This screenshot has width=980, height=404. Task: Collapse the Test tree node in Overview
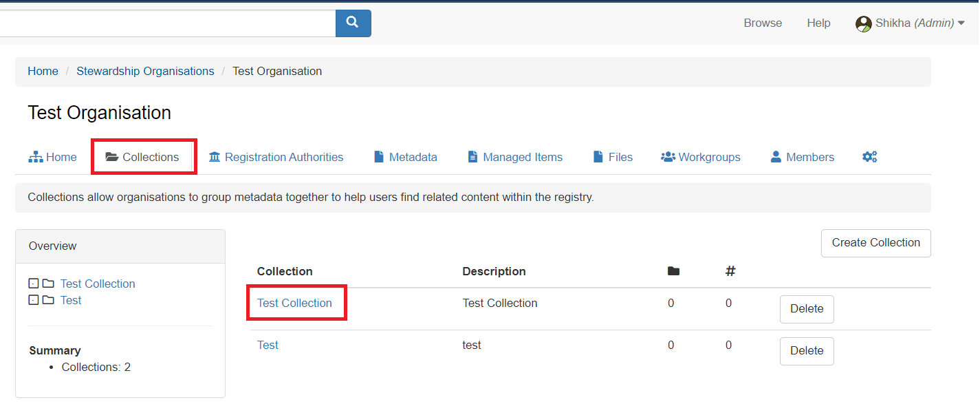click(x=33, y=300)
